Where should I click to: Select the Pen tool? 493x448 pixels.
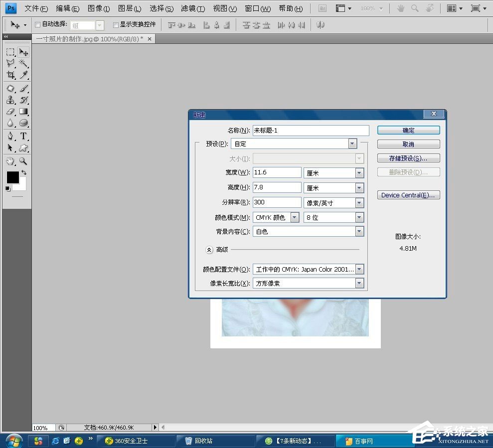[x=10, y=136]
